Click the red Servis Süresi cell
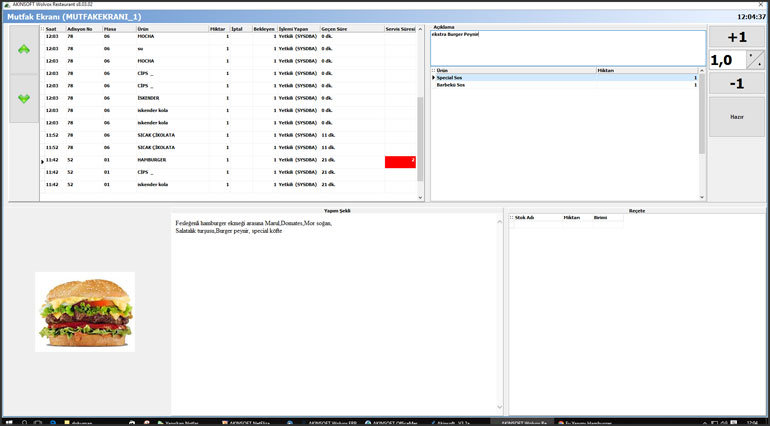The width and height of the screenshot is (770, 426). click(400, 162)
